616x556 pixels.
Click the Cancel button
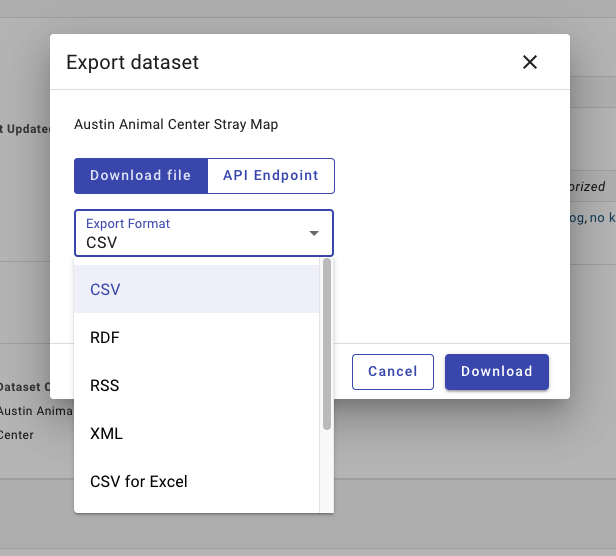point(393,372)
